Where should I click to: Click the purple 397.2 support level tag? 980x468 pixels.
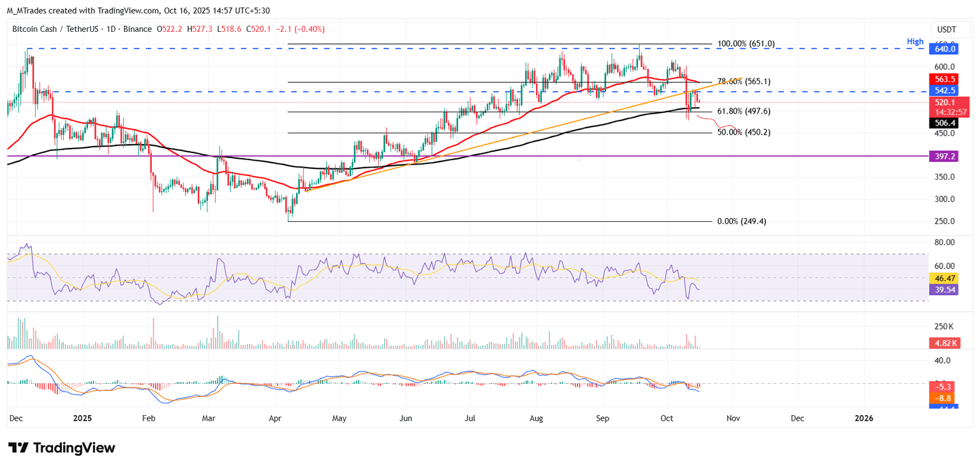click(944, 156)
